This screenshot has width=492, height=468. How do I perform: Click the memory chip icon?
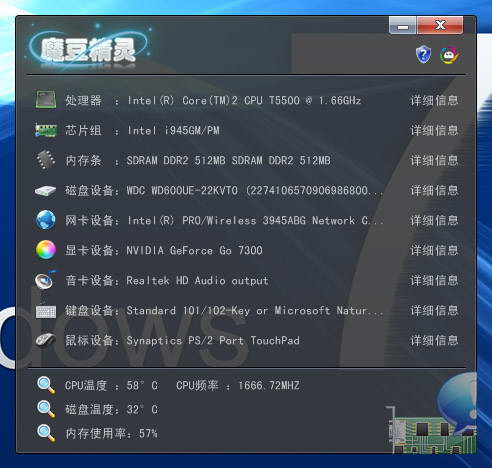pos(46,160)
